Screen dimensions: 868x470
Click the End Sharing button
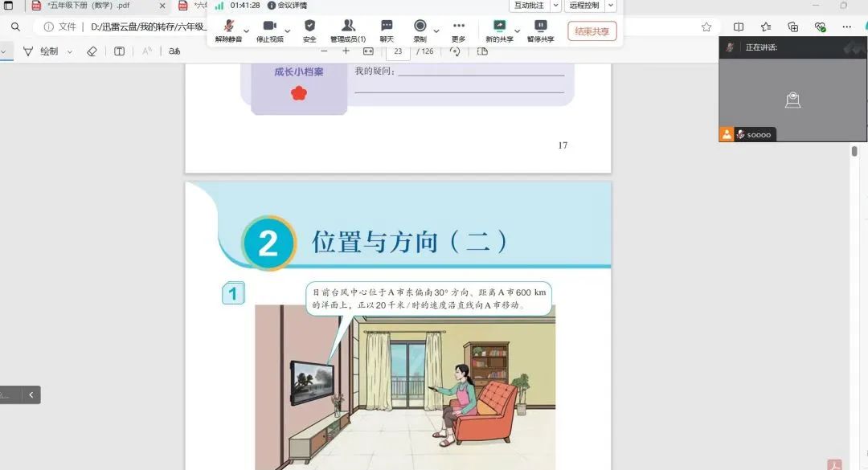[592, 31]
